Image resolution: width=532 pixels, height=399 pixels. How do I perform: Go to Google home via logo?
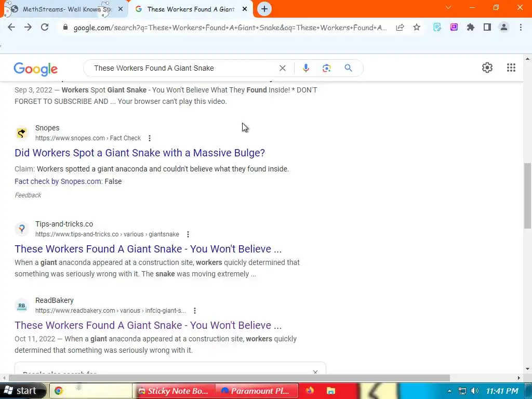pyautogui.click(x=36, y=69)
